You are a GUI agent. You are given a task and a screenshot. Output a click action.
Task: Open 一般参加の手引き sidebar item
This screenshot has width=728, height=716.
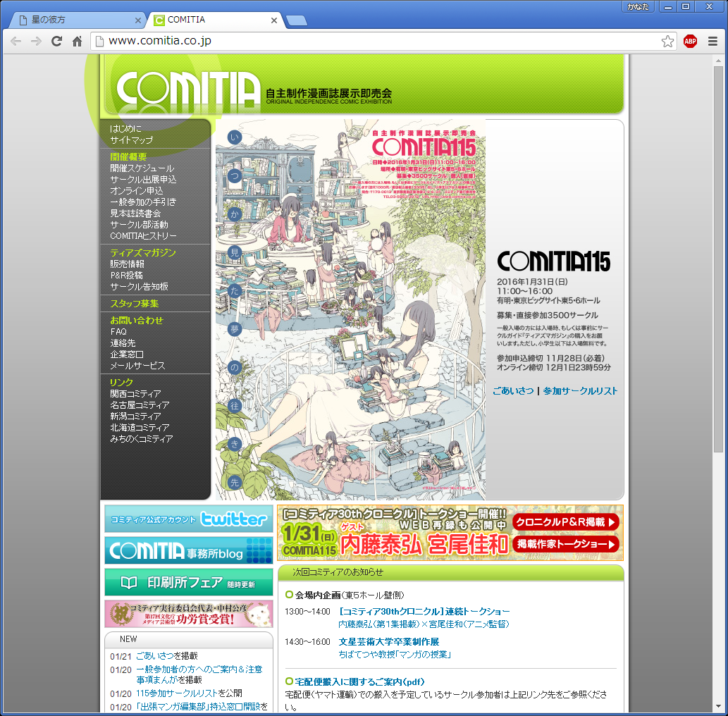click(x=143, y=202)
